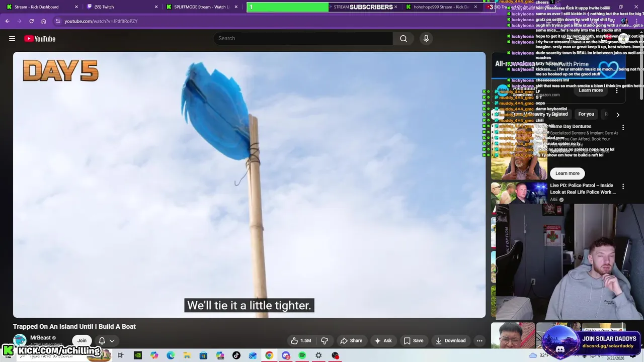Click the YouTube logo home link
Screen dimensions: 644x362
click(x=40, y=39)
